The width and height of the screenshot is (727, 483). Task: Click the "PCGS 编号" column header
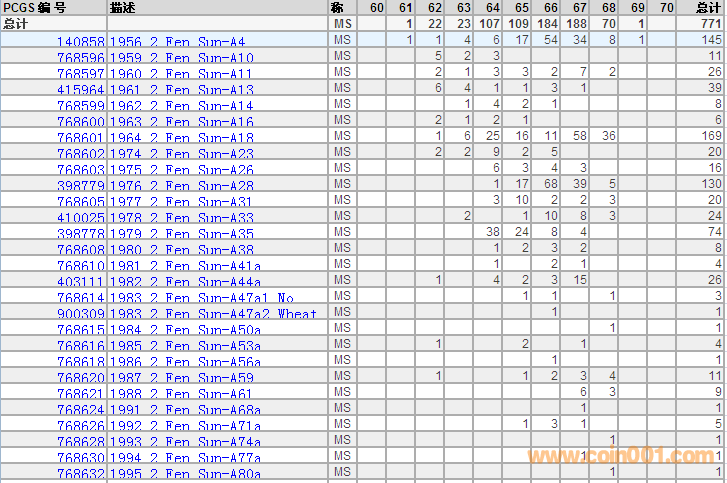pos(35,8)
